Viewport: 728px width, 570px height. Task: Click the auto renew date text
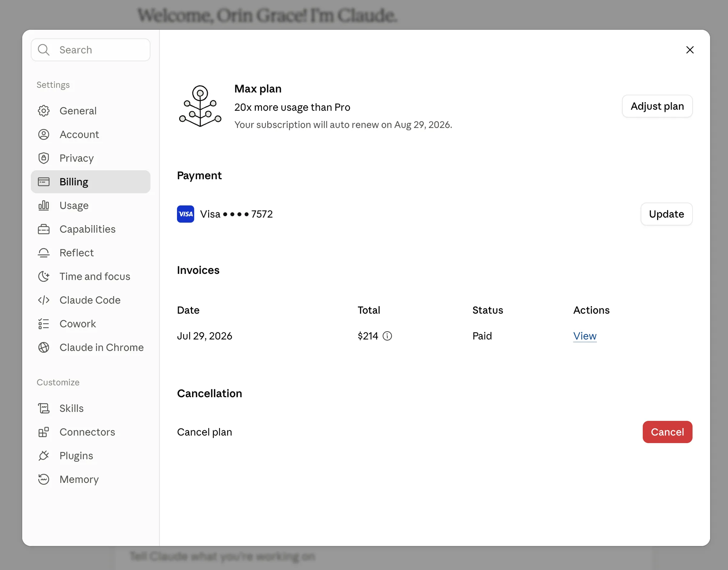pyautogui.click(x=343, y=125)
